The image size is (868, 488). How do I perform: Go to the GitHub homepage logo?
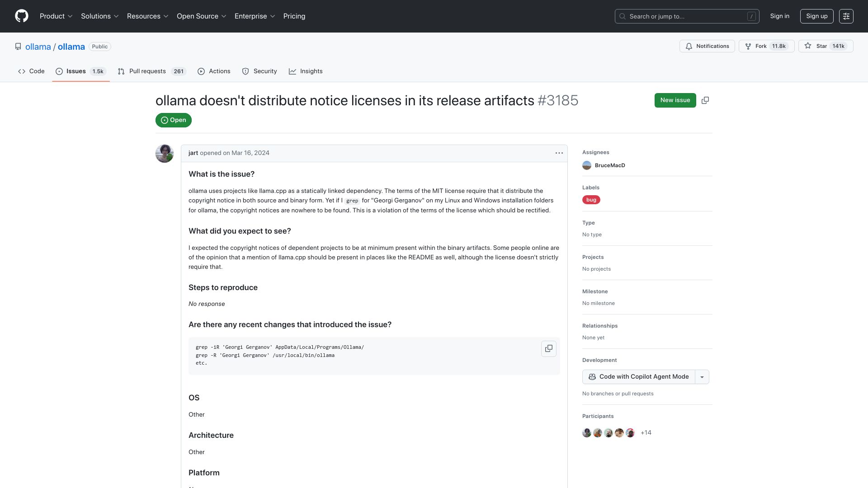click(22, 16)
